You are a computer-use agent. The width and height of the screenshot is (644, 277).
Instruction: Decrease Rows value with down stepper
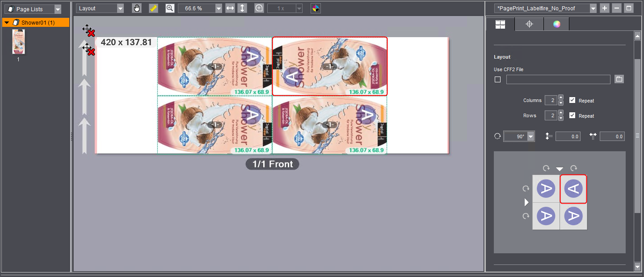[561, 118]
